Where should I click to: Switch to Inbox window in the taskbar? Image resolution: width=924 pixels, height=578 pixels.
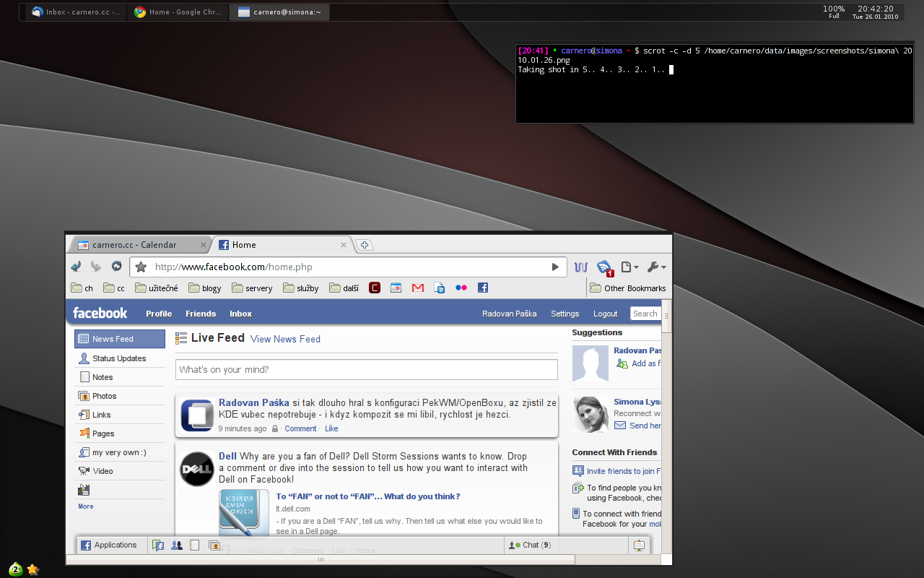coord(76,12)
